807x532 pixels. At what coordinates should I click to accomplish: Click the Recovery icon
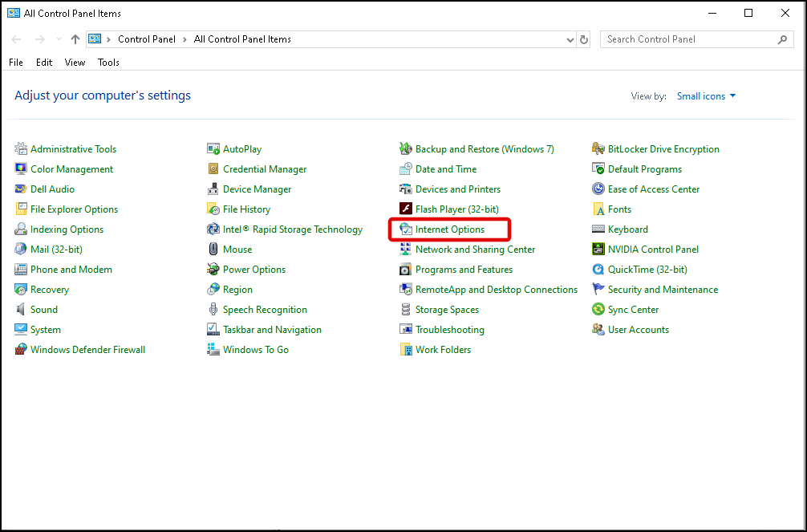[21, 290]
